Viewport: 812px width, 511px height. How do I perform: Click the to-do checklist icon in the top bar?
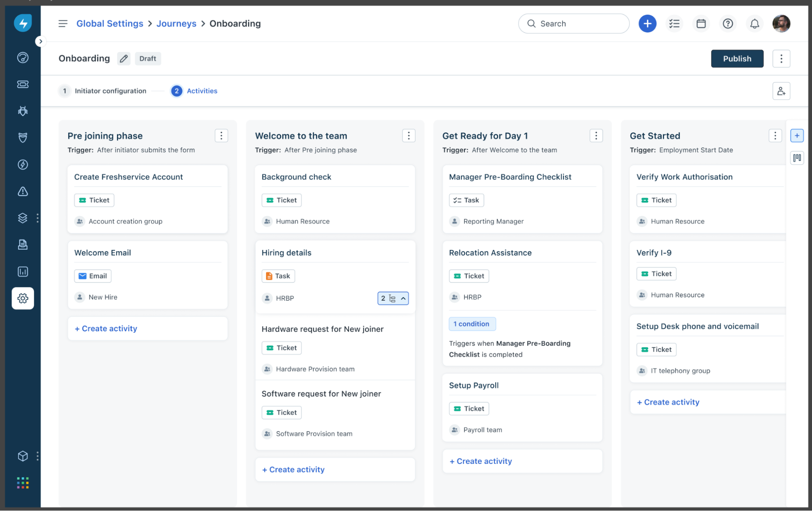click(674, 24)
